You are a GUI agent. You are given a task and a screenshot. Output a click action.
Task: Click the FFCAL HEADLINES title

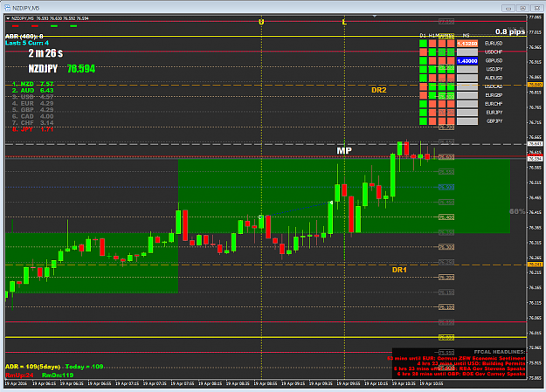pos(500,352)
